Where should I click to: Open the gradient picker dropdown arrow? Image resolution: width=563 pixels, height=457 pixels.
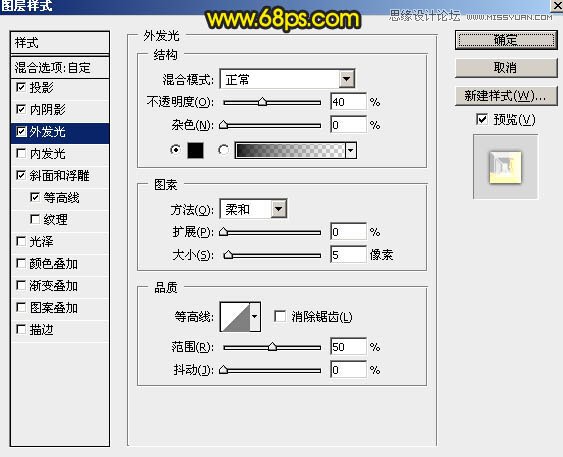tap(351, 150)
